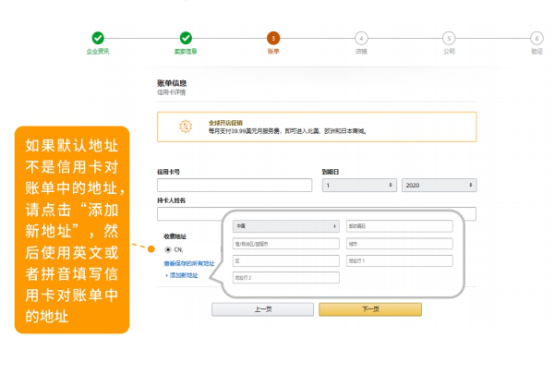Open the 中国 country dropdown
Viewport: 554px width, 374px height.
[x=286, y=226]
